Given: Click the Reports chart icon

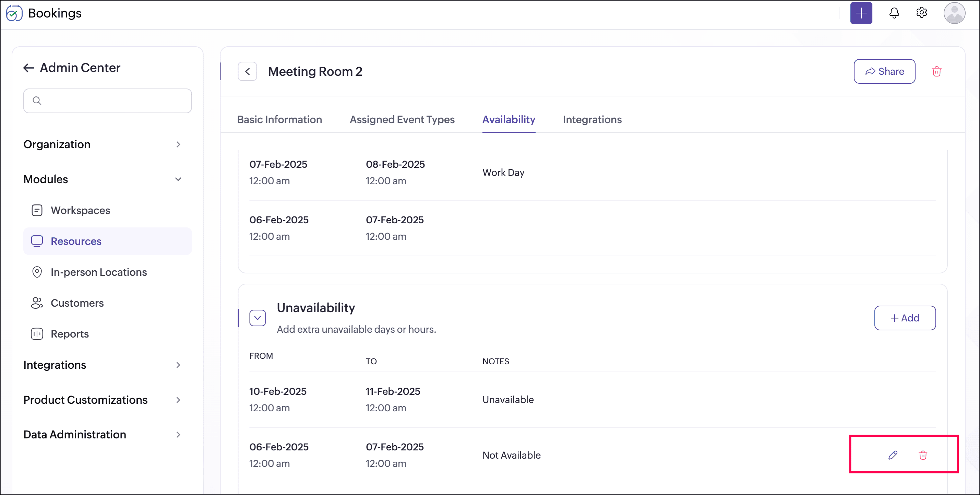Looking at the screenshot, I should pos(37,334).
